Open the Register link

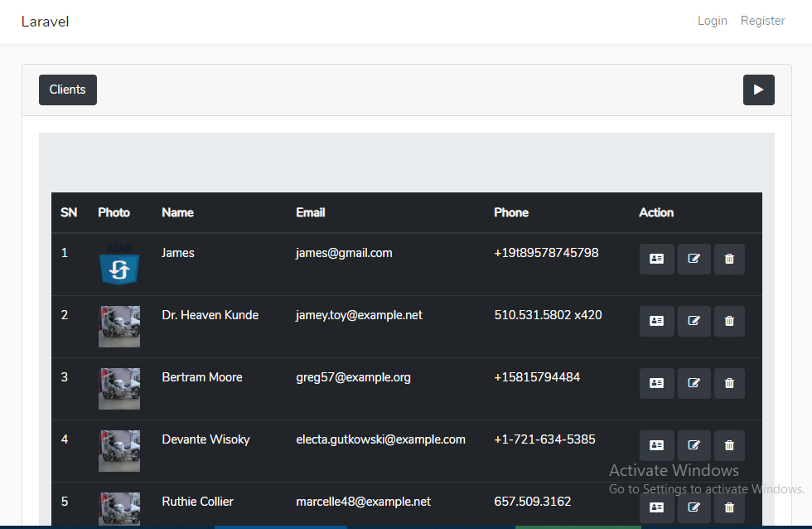pos(762,21)
